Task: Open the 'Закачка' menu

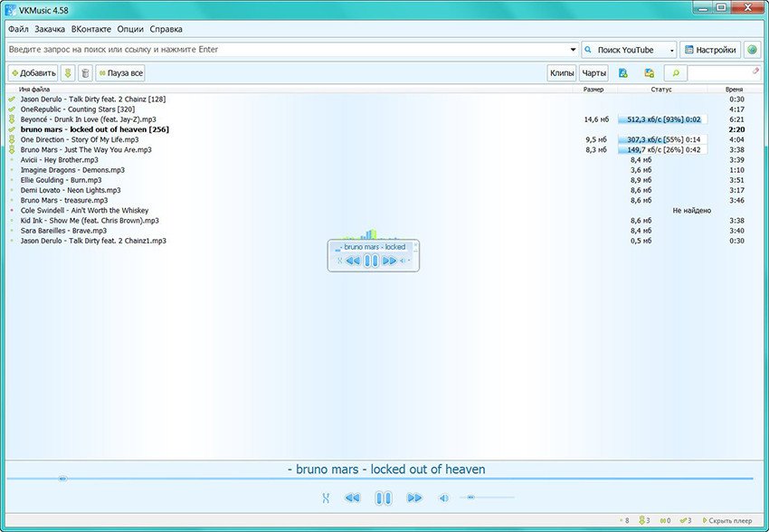Action: pos(50,29)
